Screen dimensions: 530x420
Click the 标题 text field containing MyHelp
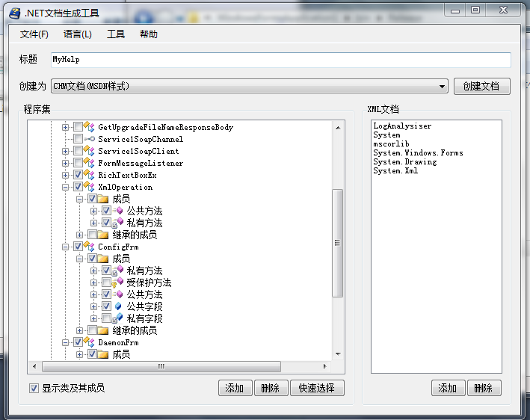coord(280,60)
